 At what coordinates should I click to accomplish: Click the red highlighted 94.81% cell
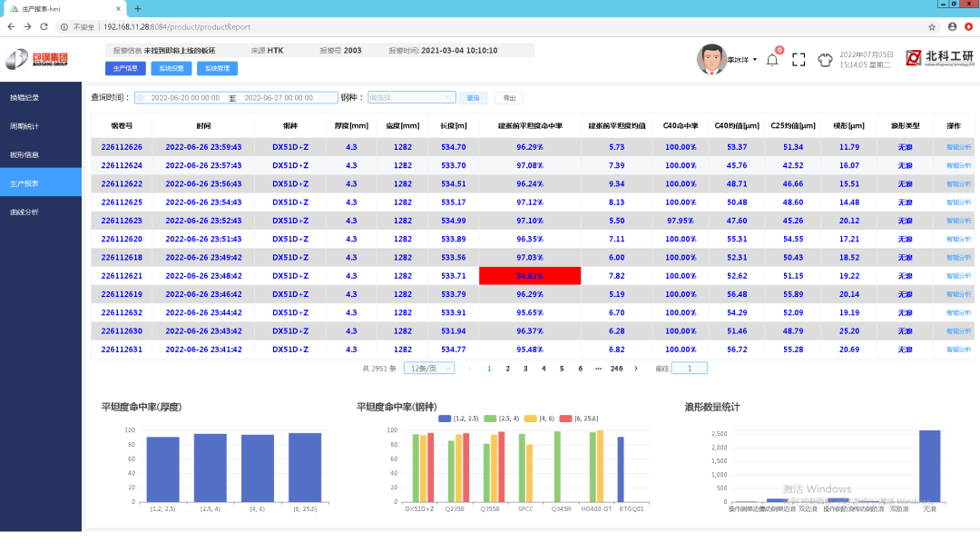[530, 276]
